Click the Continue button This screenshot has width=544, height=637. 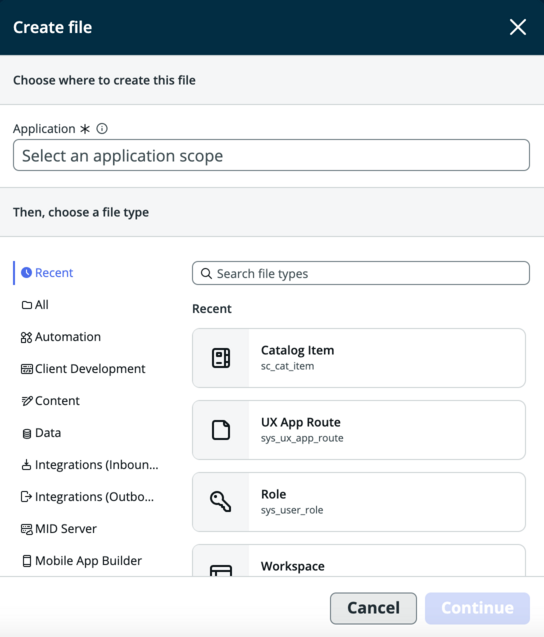coord(477,608)
